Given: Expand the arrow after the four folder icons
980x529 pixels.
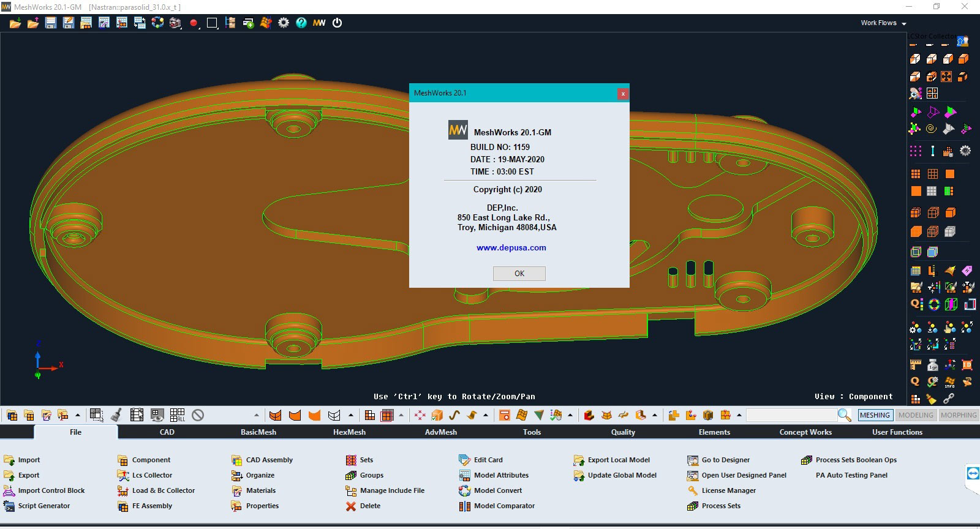Looking at the screenshot, I should click(x=77, y=415).
